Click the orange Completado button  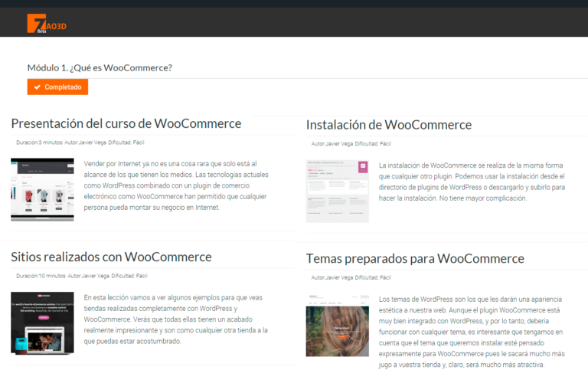pos(57,87)
